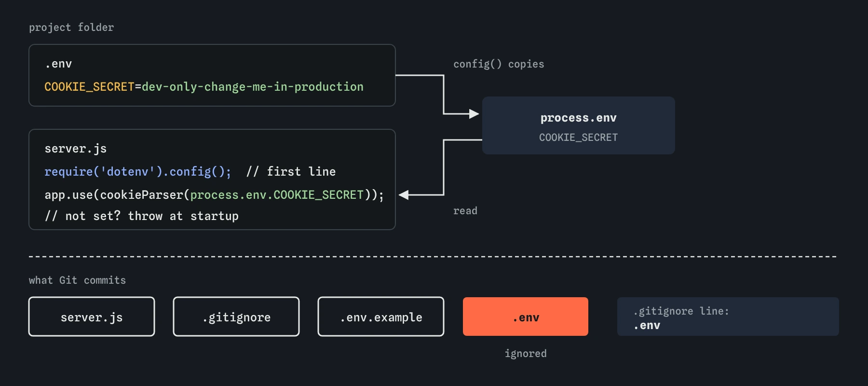Click the "what Git commits" heading

(77, 280)
